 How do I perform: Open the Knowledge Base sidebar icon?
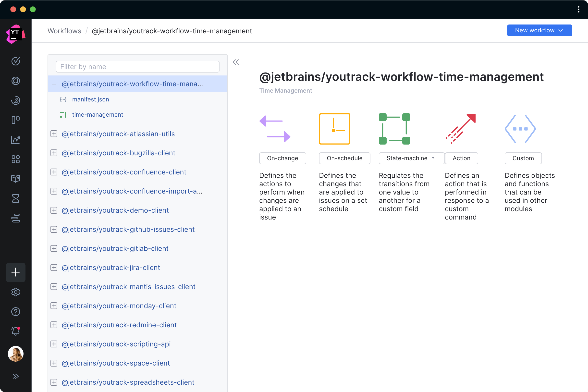point(15,179)
